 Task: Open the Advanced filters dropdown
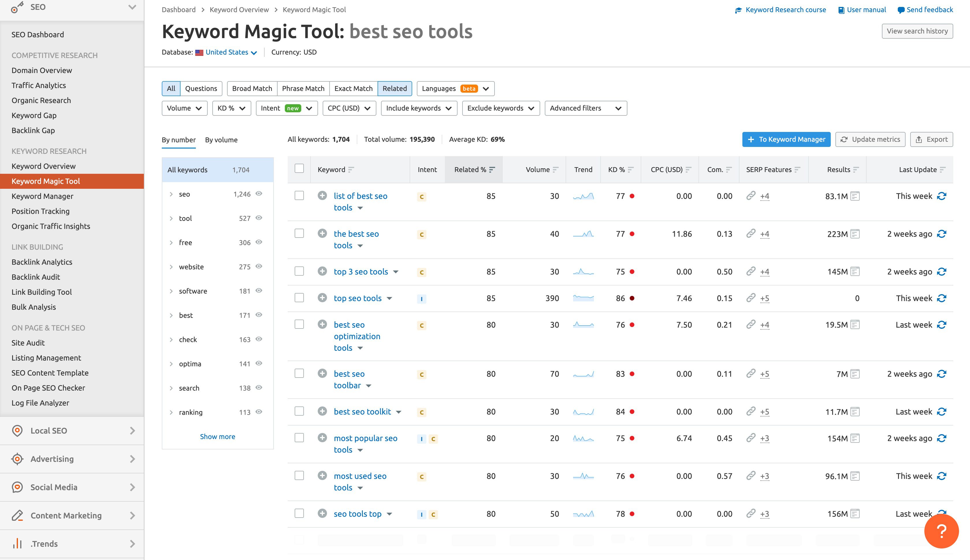tap(585, 108)
